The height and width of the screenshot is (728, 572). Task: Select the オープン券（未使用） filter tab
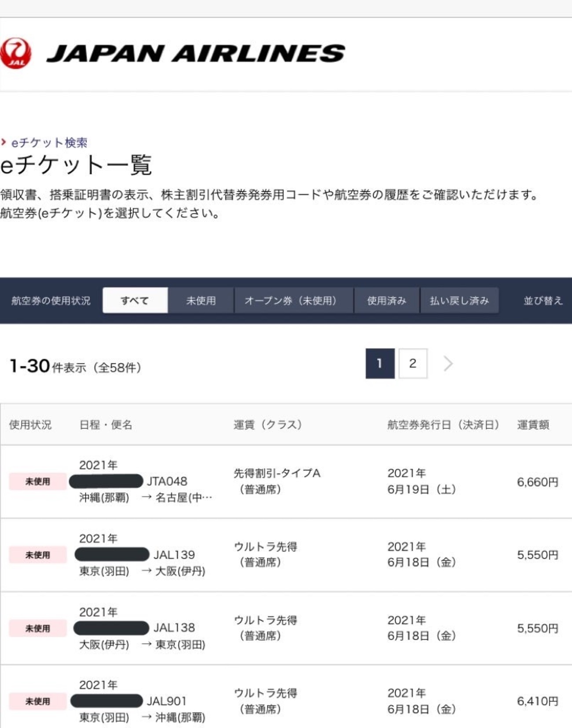[294, 300]
